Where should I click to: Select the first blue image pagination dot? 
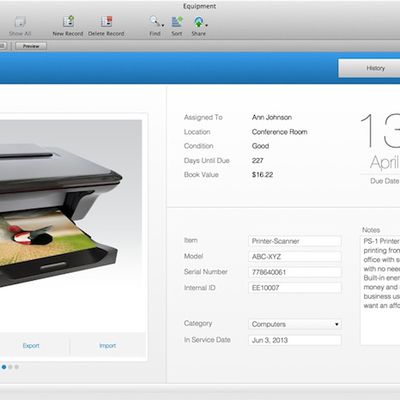4,367
